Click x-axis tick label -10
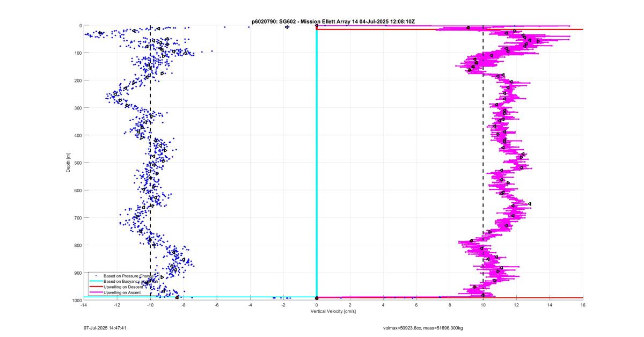Screen dimensions: 644x337 [150, 305]
